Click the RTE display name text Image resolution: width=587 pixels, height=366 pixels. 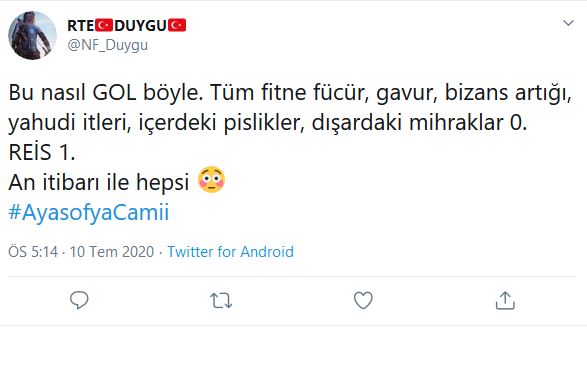point(81,25)
